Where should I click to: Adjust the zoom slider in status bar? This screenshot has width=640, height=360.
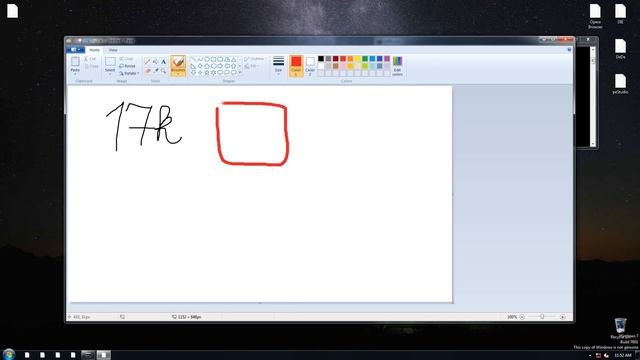[x=542, y=316]
